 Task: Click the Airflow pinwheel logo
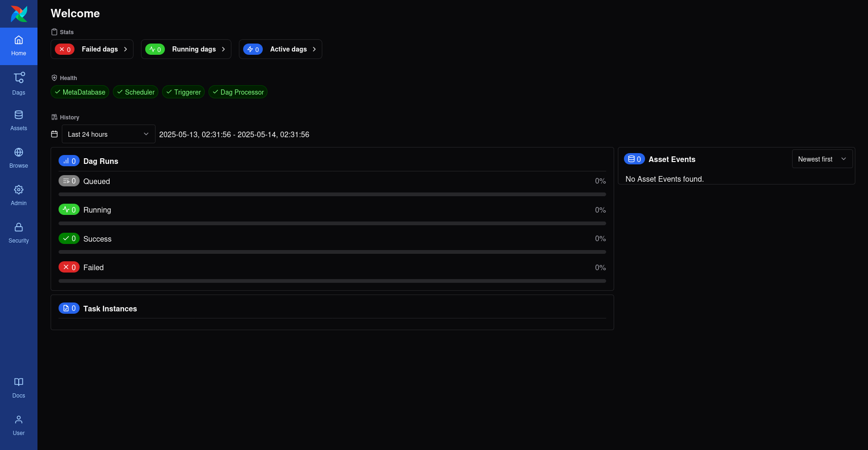click(19, 14)
